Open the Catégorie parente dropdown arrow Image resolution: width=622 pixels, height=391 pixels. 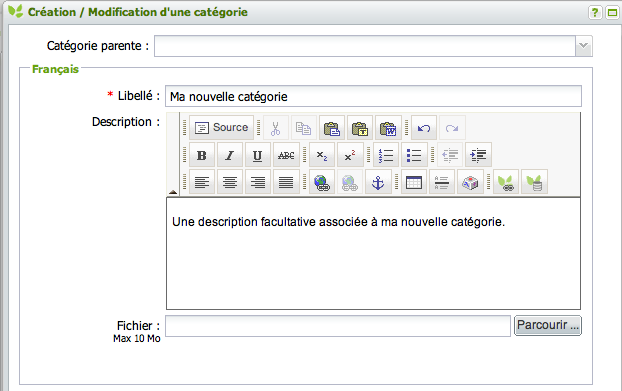pyautogui.click(x=584, y=46)
